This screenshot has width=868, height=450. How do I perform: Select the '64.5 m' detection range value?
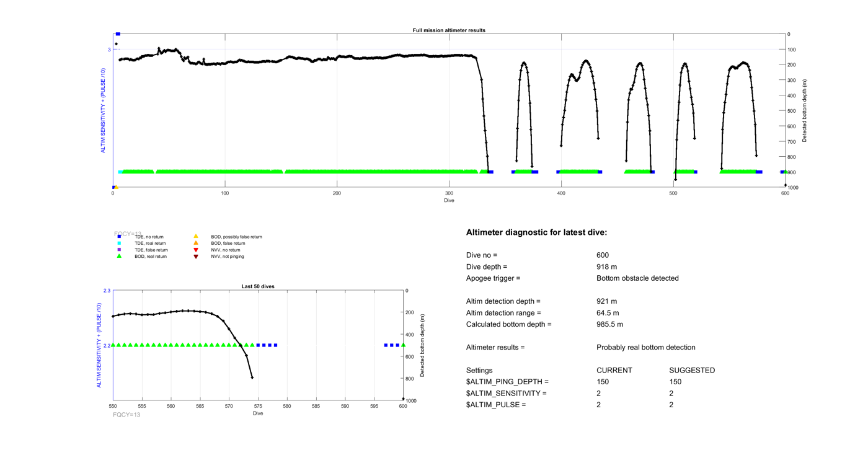click(x=608, y=313)
